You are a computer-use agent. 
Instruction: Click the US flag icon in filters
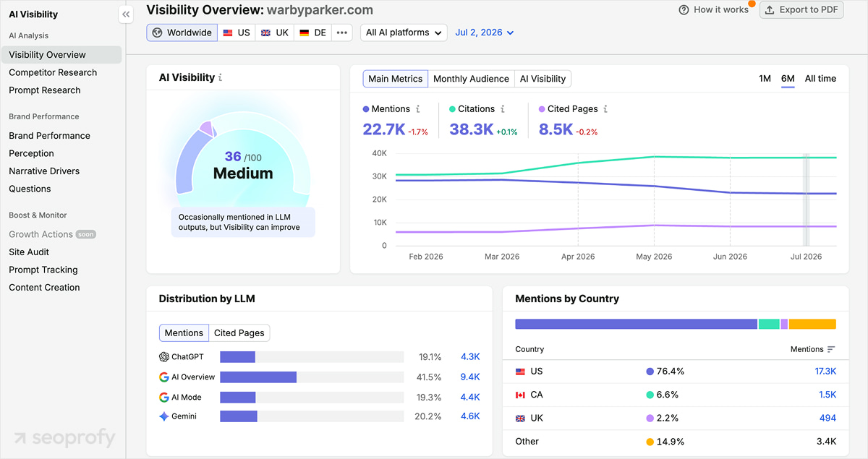coord(228,33)
